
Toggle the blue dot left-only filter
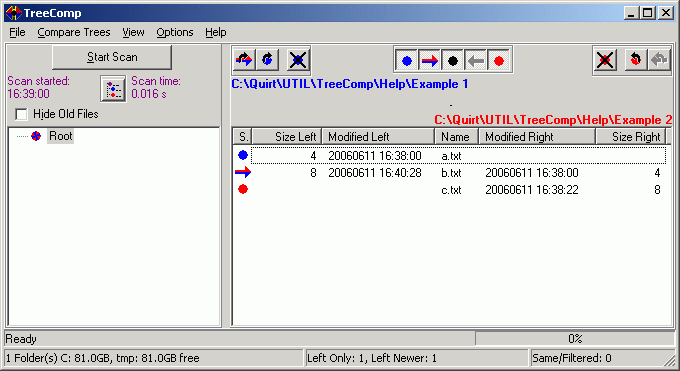(x=407, y=61)
